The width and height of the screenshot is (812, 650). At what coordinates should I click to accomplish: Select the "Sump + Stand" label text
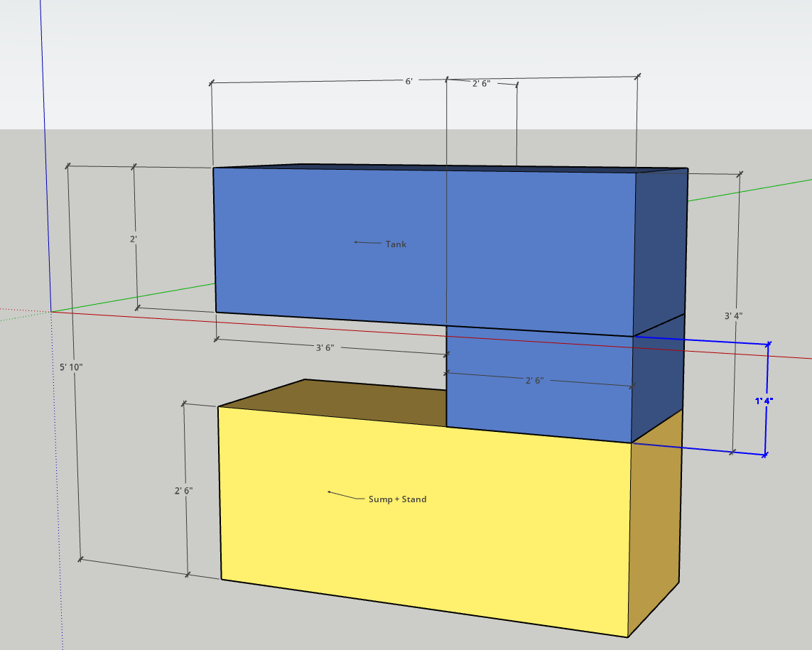click(x=397, y=499)
